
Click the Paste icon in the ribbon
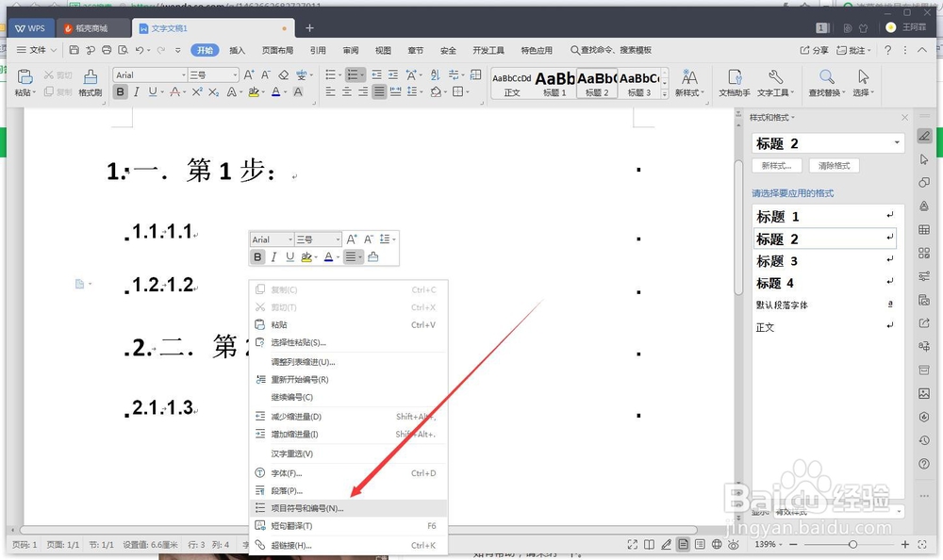click(x=25, y=75)
